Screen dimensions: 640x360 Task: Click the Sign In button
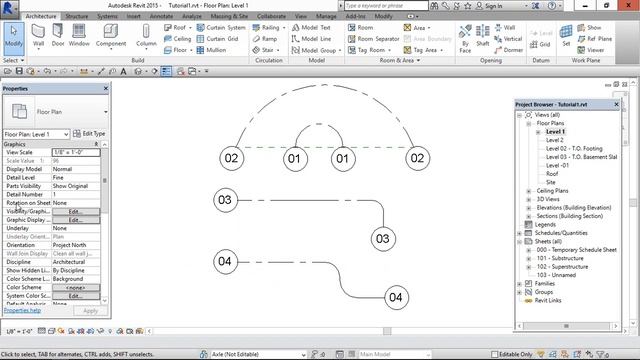[489, 6]
